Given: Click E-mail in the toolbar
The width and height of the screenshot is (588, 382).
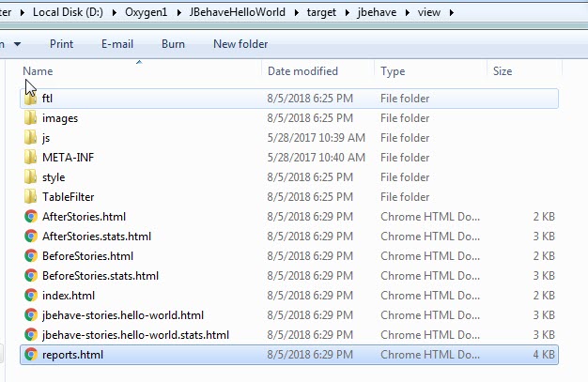Looking at the screenshot, I should 117,44.
